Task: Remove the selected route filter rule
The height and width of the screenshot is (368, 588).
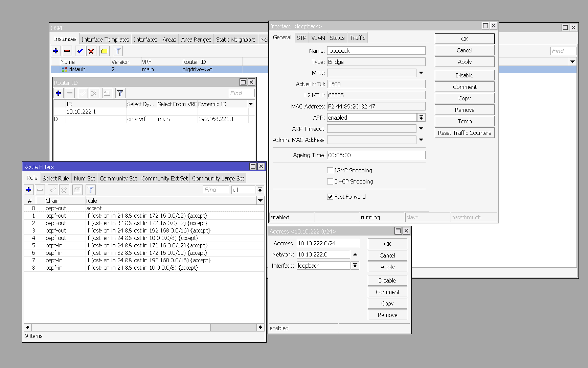Action: click(40, 190)
